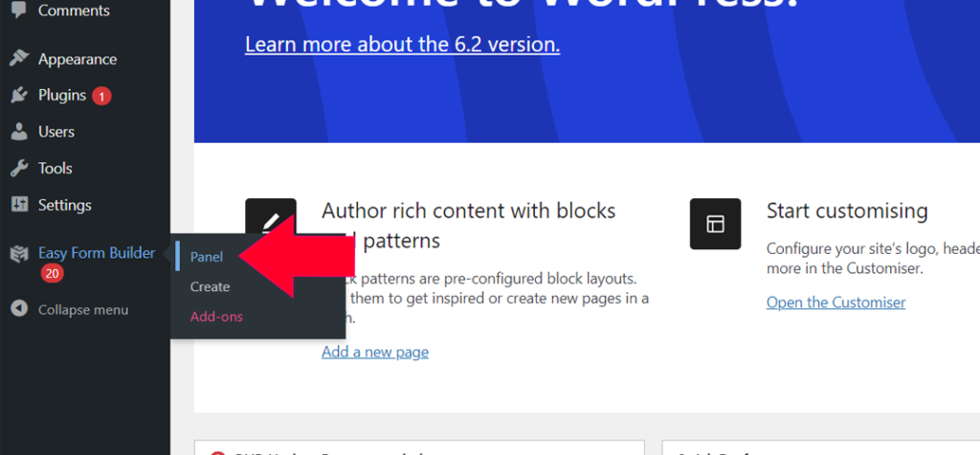
Task: Click the Appearance paintbrush icon
Action: [19, 58]
